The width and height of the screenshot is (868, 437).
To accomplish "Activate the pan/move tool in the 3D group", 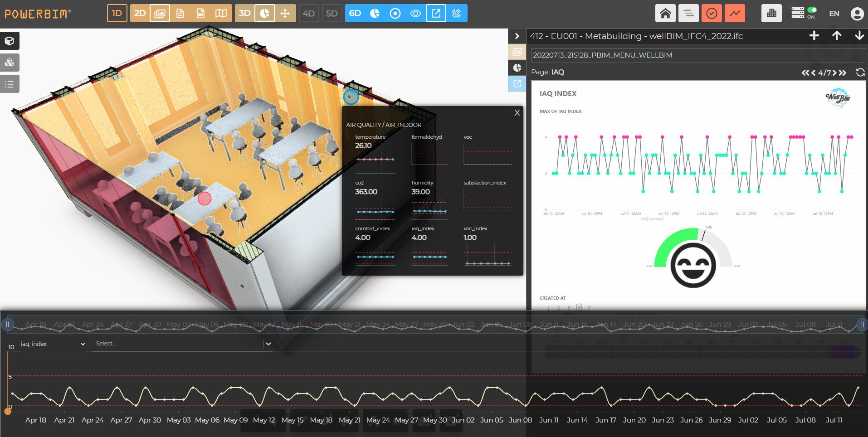I will click(285, 13).
